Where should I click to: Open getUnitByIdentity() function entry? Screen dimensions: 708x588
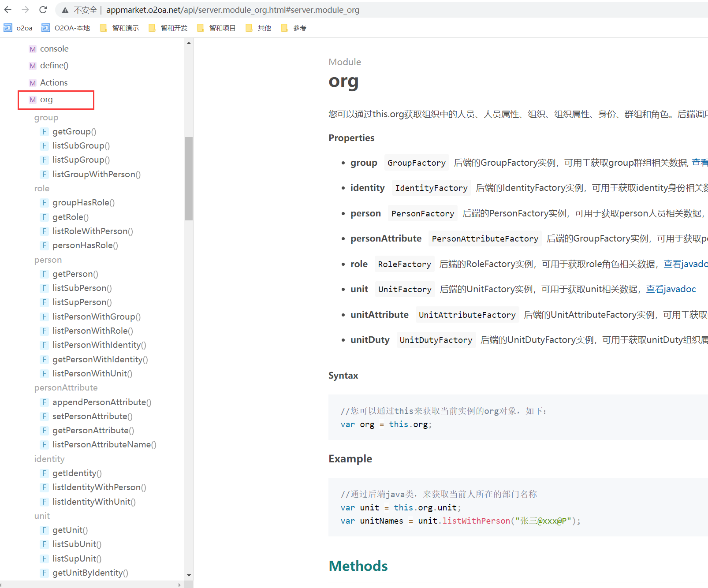90,573
